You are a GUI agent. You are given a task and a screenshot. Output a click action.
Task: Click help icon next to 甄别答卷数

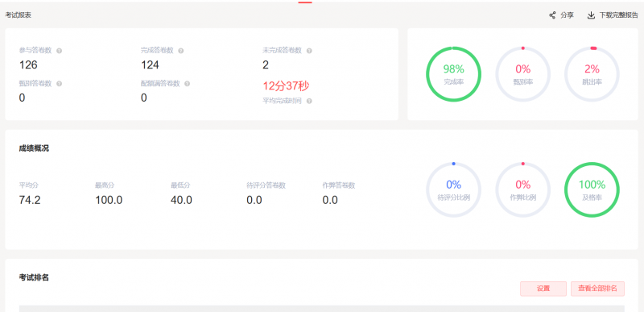59,84
